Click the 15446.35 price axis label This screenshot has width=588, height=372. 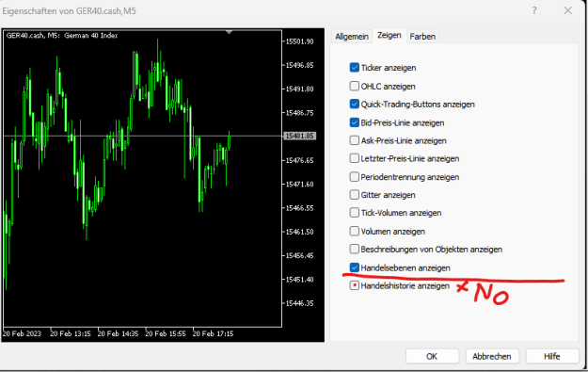[299, 303]
